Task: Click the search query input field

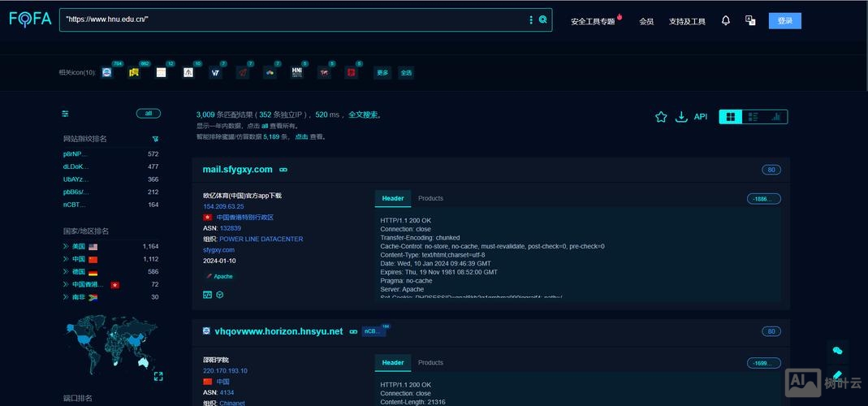Action: click(x=292, y=19)
